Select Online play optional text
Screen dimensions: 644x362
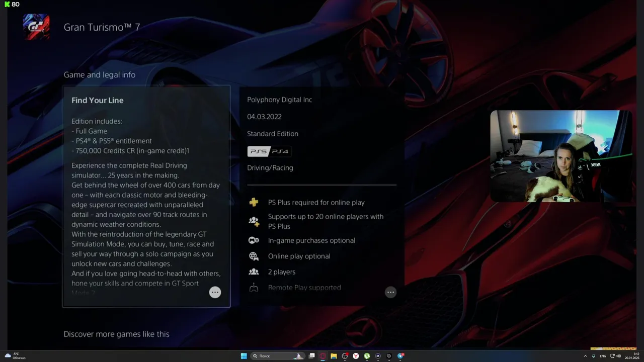(x=299, y=256)
